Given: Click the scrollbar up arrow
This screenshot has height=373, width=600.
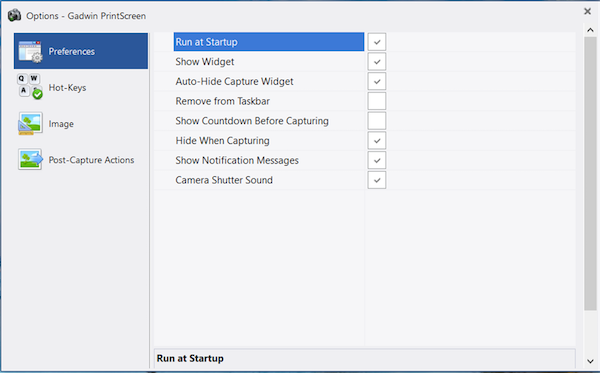Looking at the screenshot, I should [590, 30].
